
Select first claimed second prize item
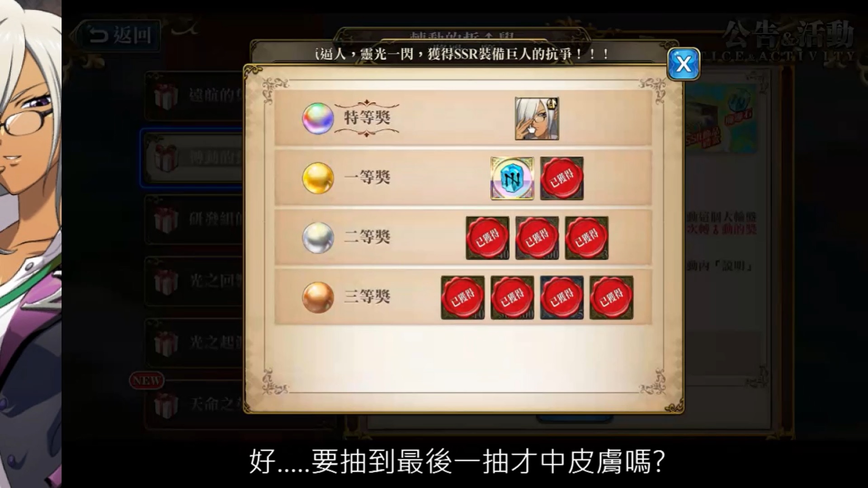click(x=487, y=238)
